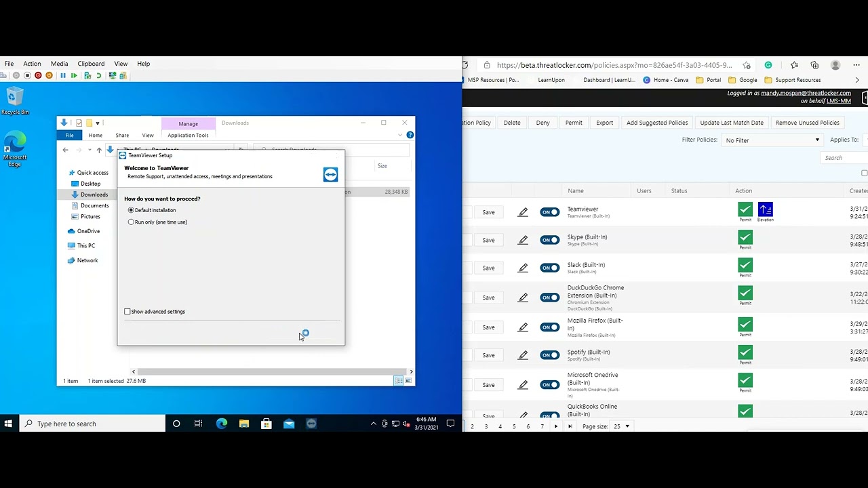Toggle the Teamviewer policy ON switch

click(x=549, y=212)
